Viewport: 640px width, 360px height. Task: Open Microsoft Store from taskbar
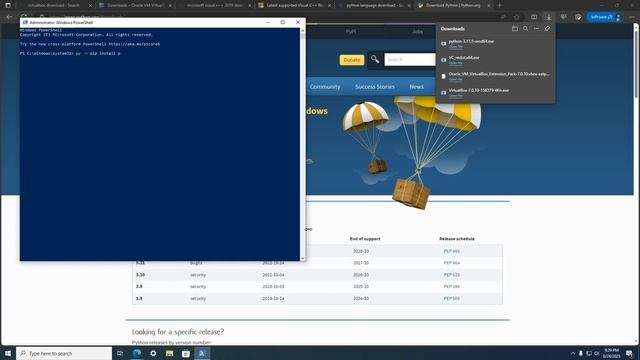186,353
